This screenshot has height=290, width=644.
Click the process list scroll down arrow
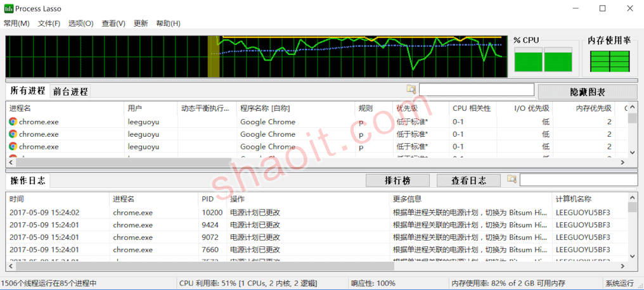pos(633,152)
